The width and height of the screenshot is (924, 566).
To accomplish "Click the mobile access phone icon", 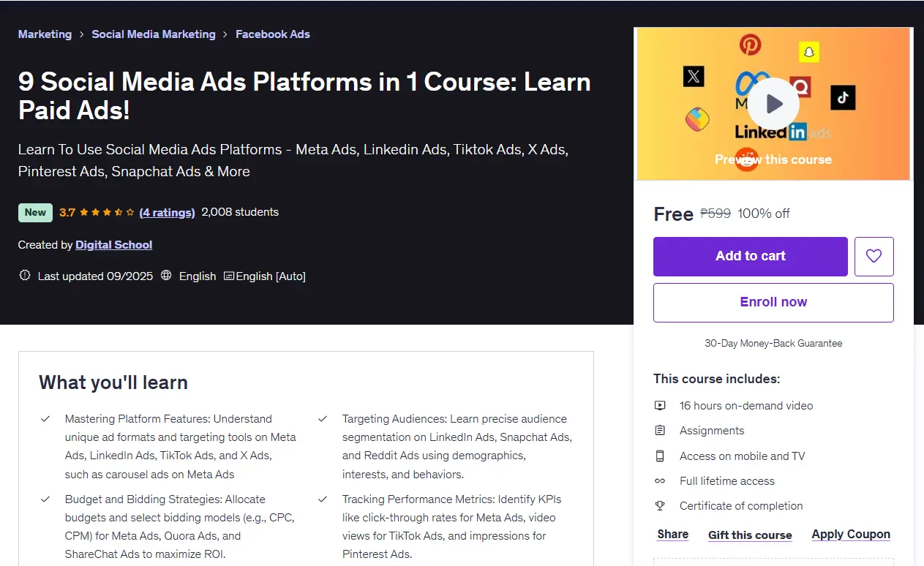I will pos(660,456).
